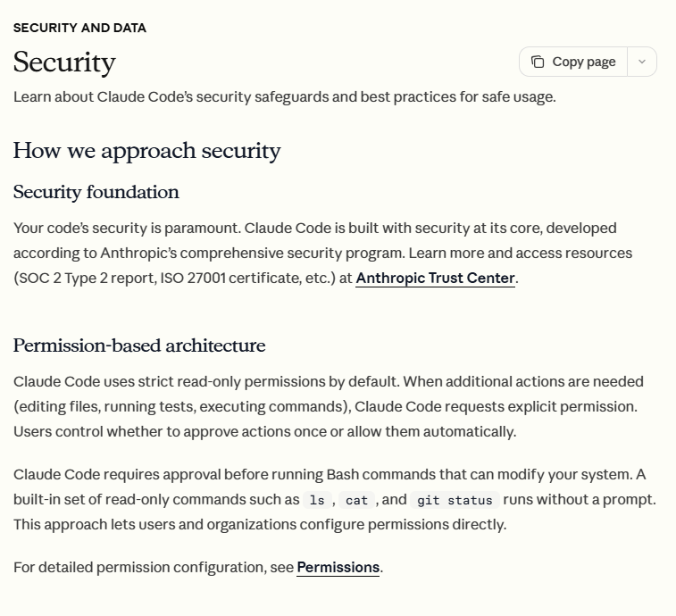Follow the Permissions link
The height and width of the screenshot is (616, 676).
[x=338, y=567]
